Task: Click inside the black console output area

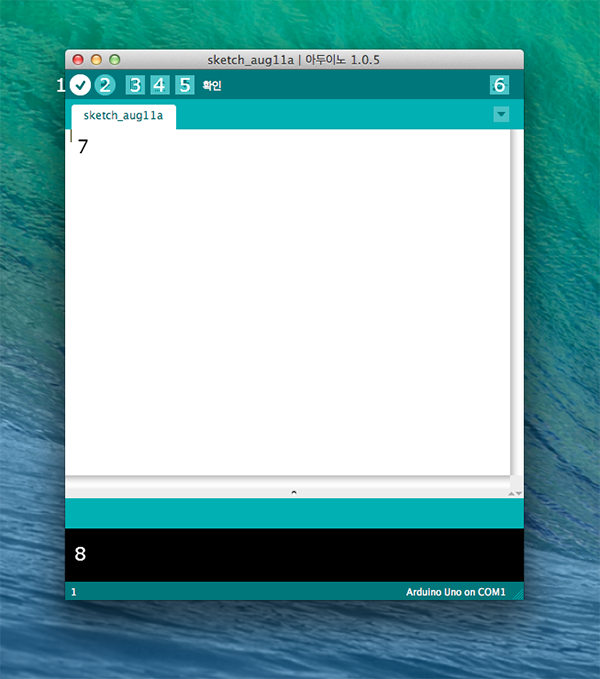Action: (x=294, y=555)
